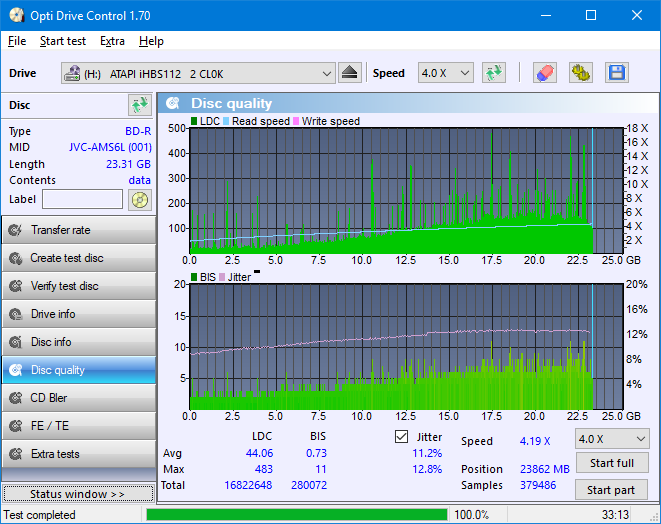The image size is (661, 524).
Task: Click the save floppy disk icon
Action: pos(616,73)
